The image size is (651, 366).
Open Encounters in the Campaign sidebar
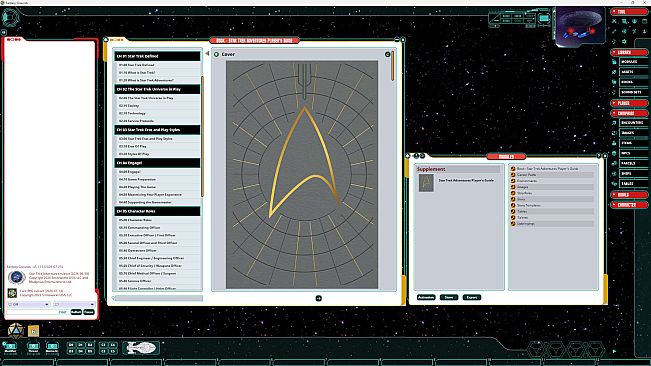(x=634, y=123)
